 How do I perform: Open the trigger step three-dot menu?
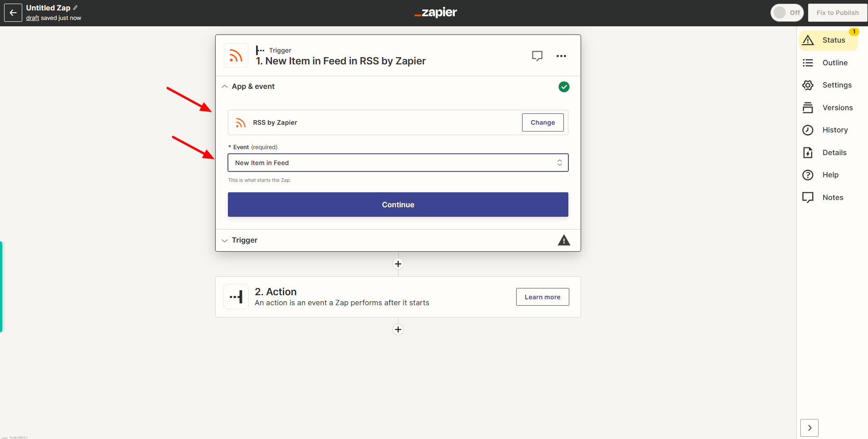pyautogui.click(x=561, y=56)
